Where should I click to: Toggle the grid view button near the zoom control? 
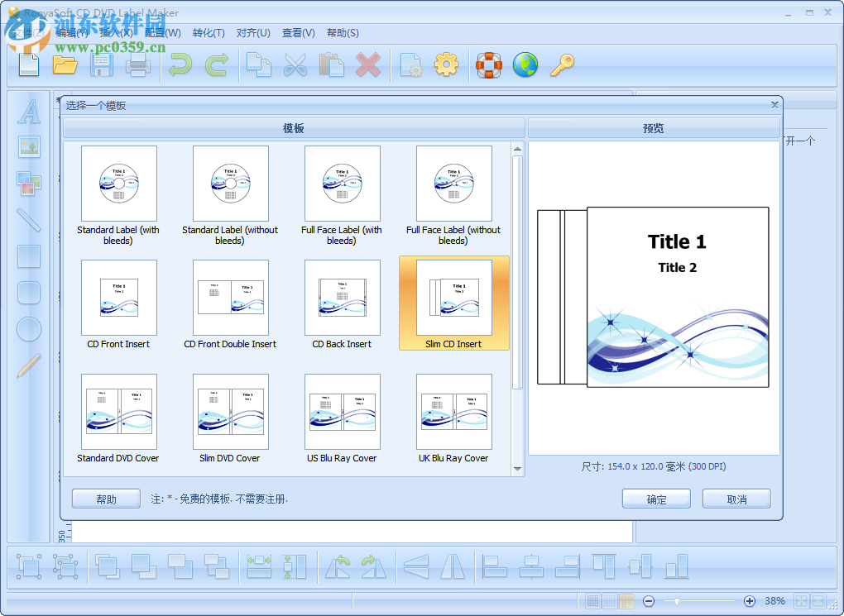coord(592,601)
